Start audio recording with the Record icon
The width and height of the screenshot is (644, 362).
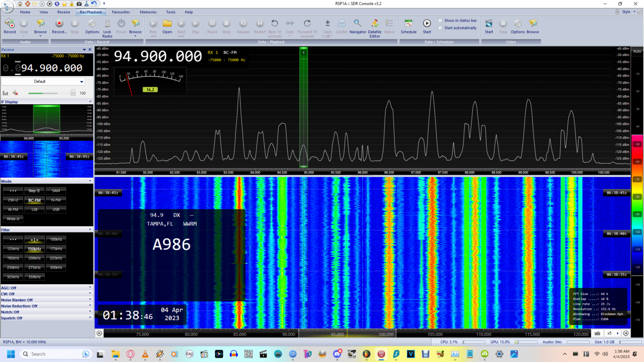point(9,26)
